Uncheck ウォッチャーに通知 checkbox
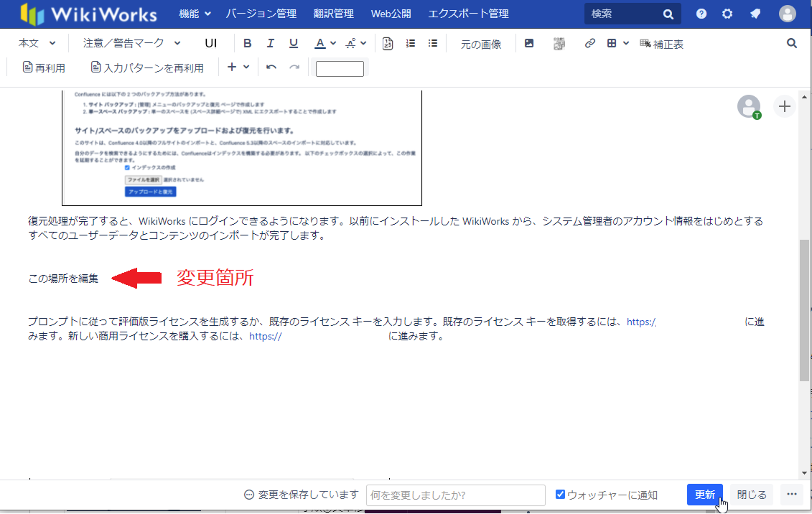Image resolution: width=812 pixels, height=514 pixels. coord(560,494)
